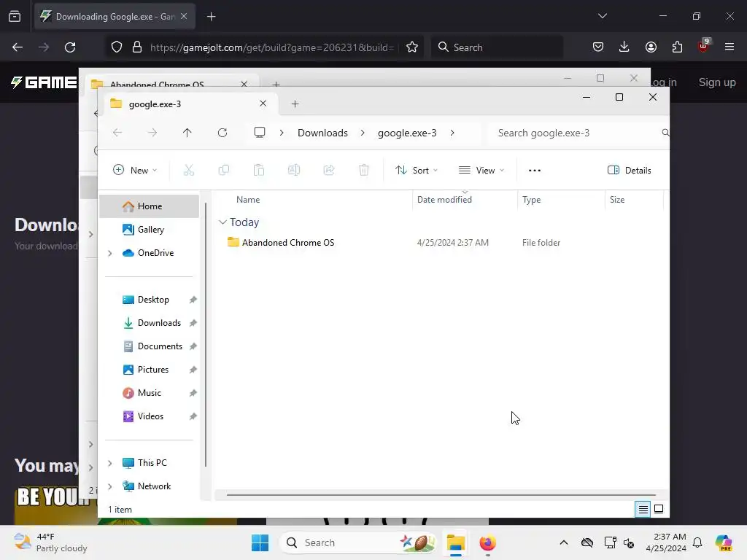Open the Sort dropdown menu
The image size is (747, 560).
point(417,171)
